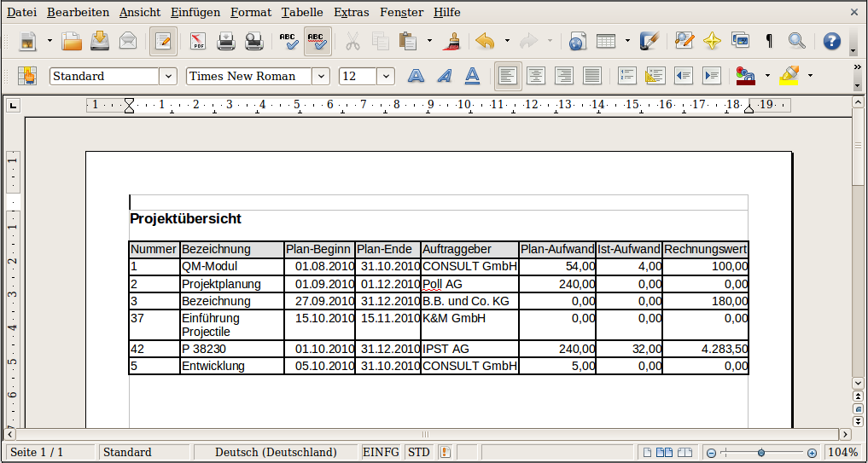
Task: Open the Tabelle menu
Action: (302, 12)
